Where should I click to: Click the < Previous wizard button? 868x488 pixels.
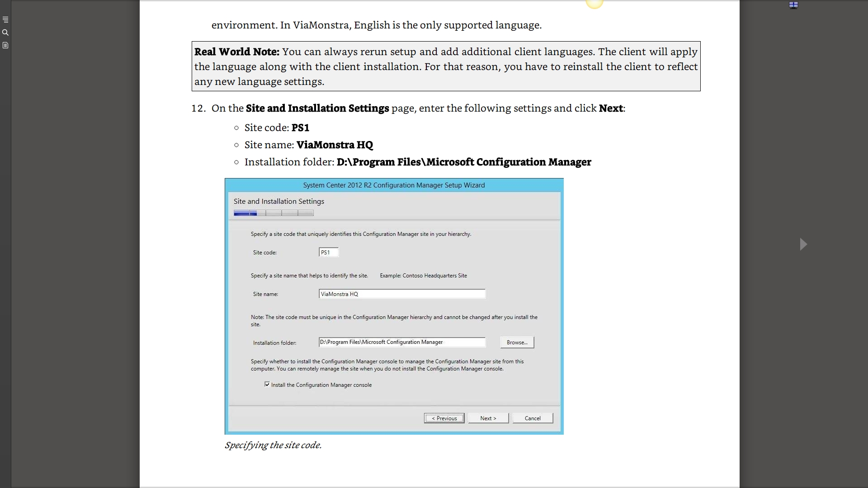pyautogui.click(x=444, y=418)
